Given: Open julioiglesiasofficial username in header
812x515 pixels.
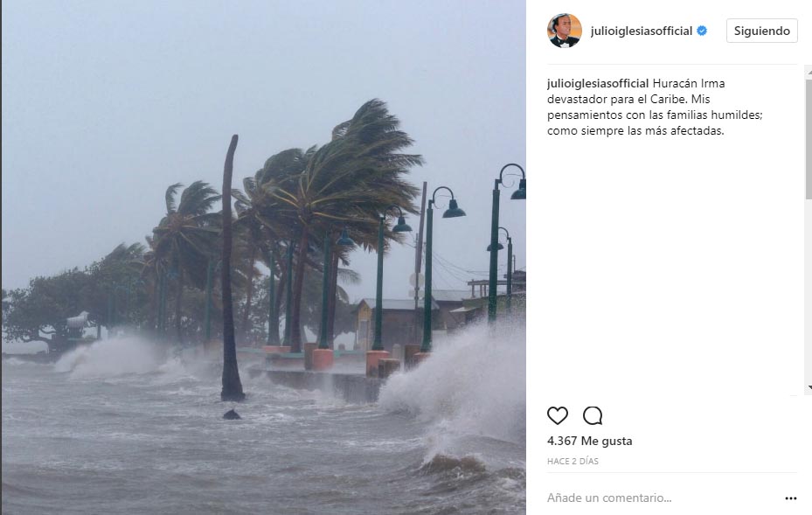Looking at the screenshot, I should (x=641, y=31).
